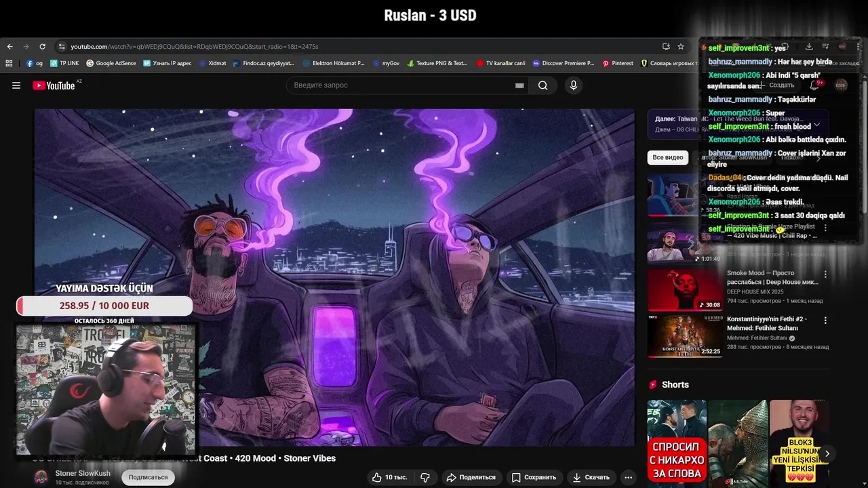Open the Stoner SlowKush channel name link
The width and height of the screenshot is (868, 488).
click(83, 473)
